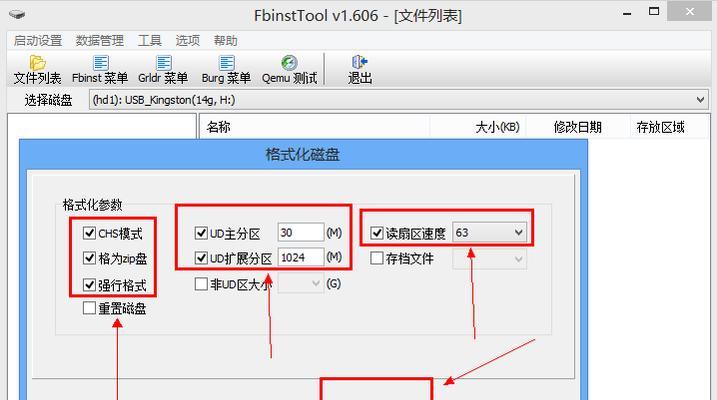717x400 pixels.
Task: Close the FbinstTool window
Action: tap(690, 12)
